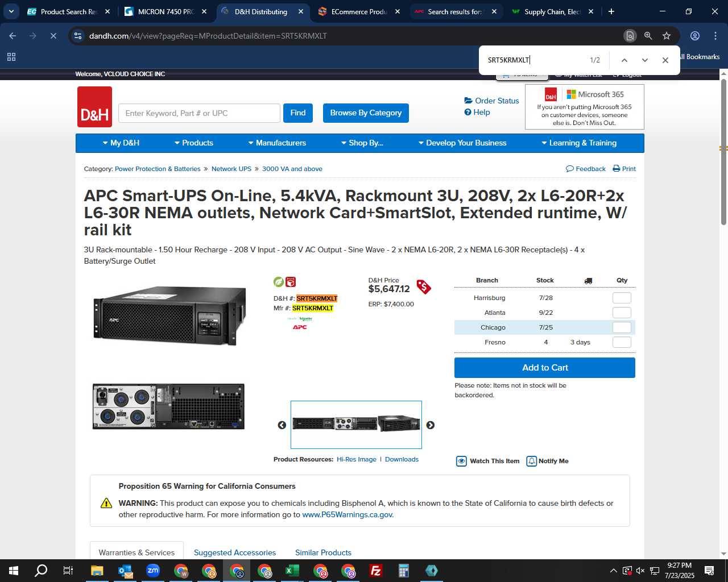Click the Atlanta quantity field
The height and width of the screenshot is (582, 728).
[x=622, y=313]
